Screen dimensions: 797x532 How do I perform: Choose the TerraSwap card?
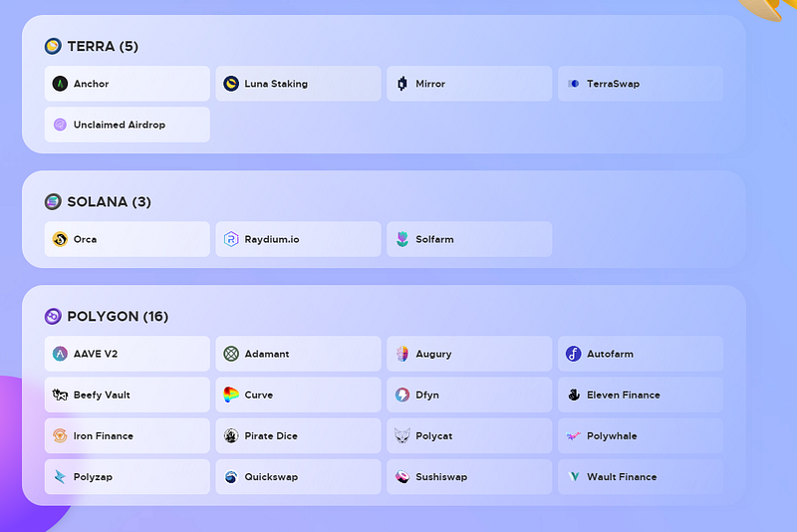(641, 84)
